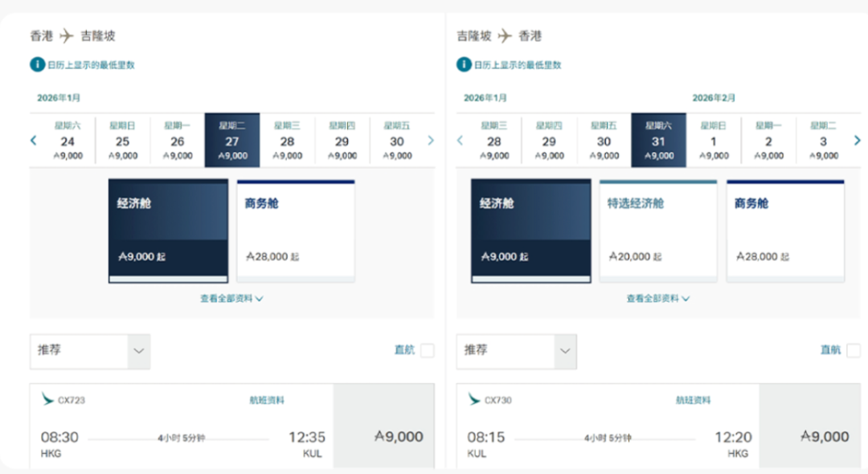Click the 2026年1月 label above the outbound calendar

(x=59, y=98)
